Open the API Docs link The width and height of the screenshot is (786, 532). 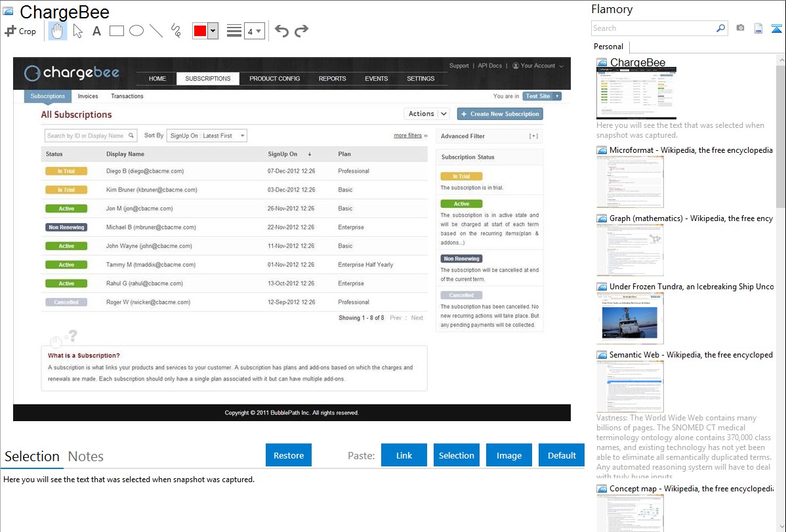click(x=489, y=66)
